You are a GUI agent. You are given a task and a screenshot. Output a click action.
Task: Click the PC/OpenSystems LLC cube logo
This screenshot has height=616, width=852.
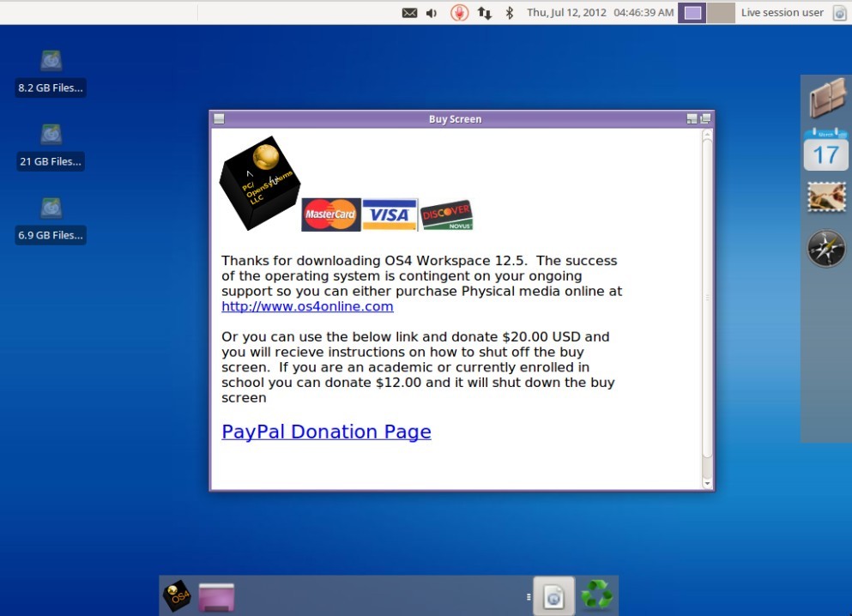260,183
